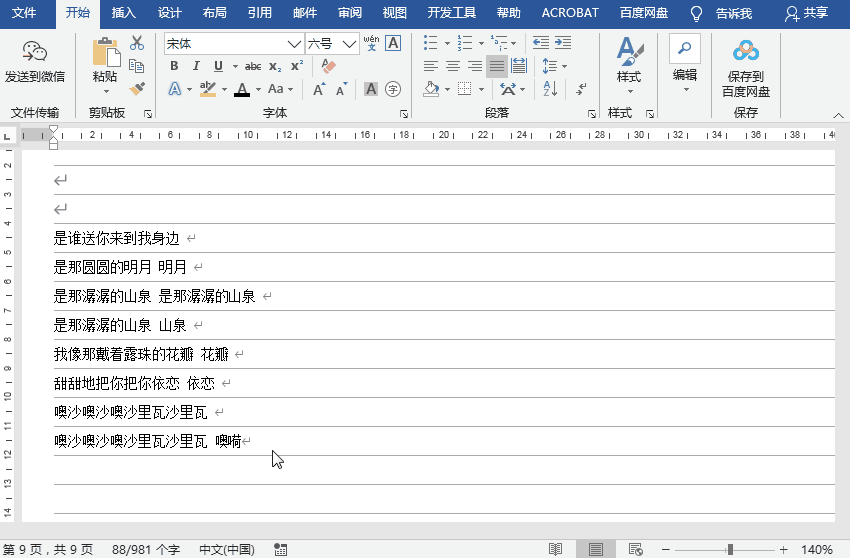
Task: Switch to the 插入 tab
Action: pyautogui.click(x=124, y=13)
